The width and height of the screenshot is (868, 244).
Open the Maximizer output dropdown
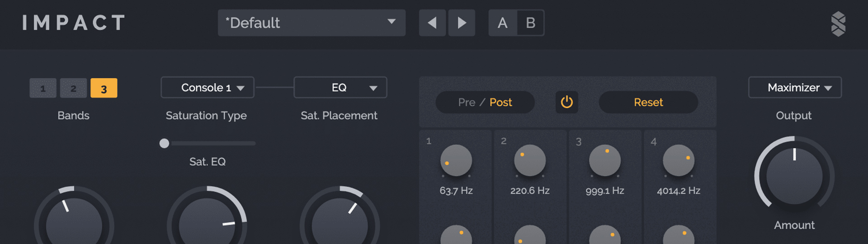[x=795, y=88]
